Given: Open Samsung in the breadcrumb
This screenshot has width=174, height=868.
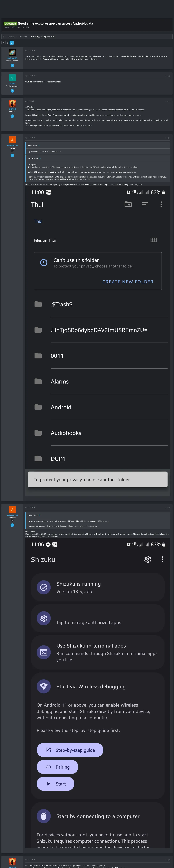Looking at the screenshot, I should click(x=23, y=36).
